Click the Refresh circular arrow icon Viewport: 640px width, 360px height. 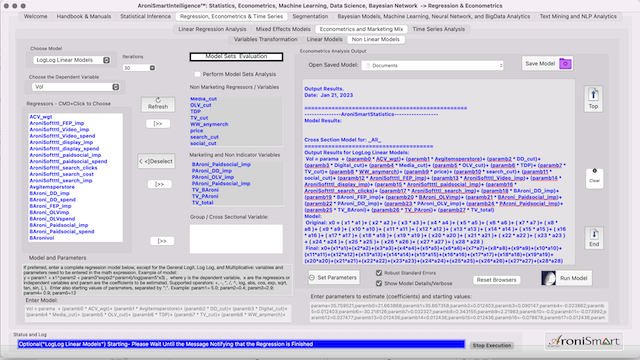point(158,100)
